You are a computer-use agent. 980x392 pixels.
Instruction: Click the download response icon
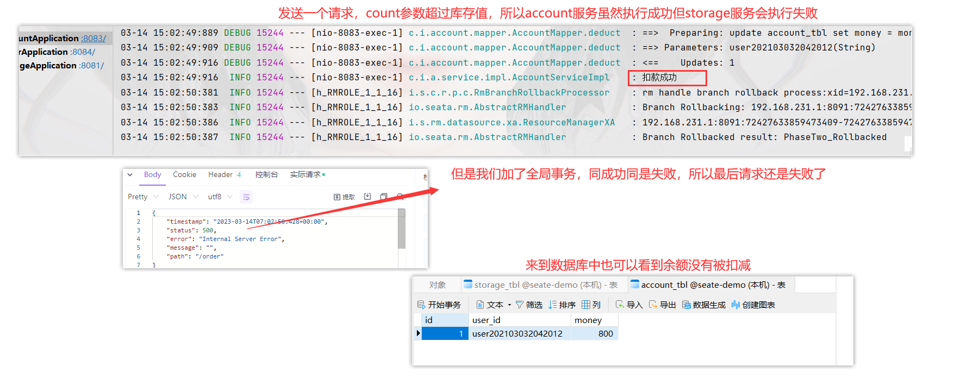point(367,197)
